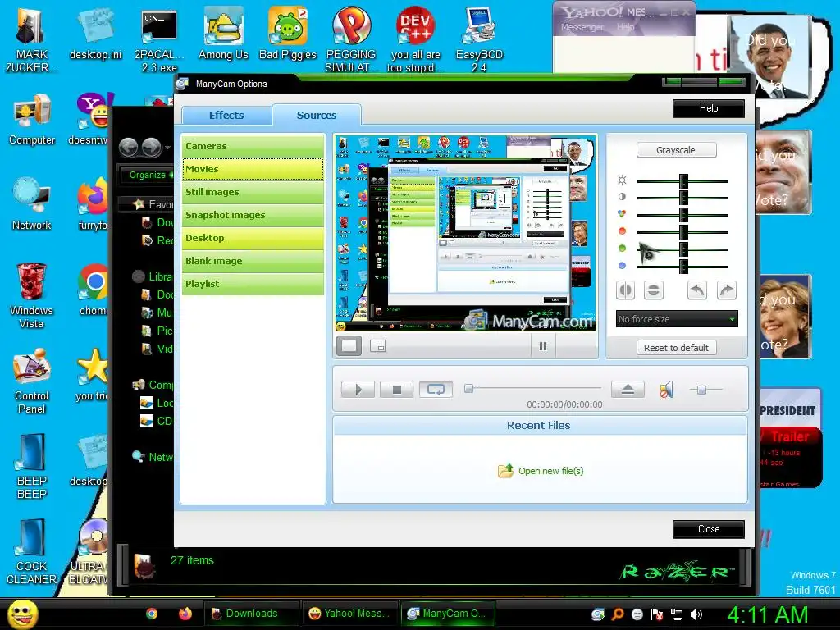The image size is (840, 630).
Task: Click the ManyCam video preview thumbnail
Action: (466, 233)
